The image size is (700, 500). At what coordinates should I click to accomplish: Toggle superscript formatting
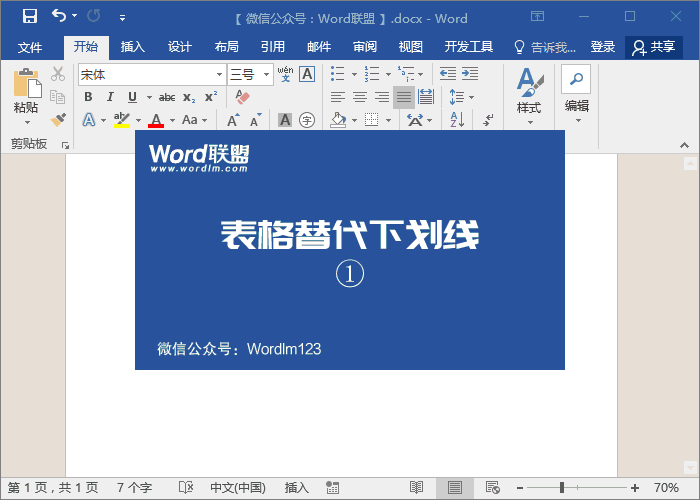tap(211, 97)
